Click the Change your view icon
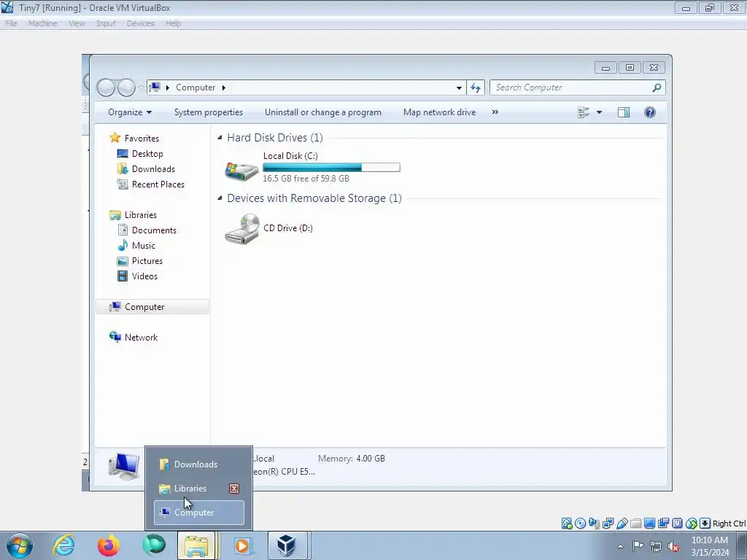Viewport: 747px width, 560px height. 584,112
